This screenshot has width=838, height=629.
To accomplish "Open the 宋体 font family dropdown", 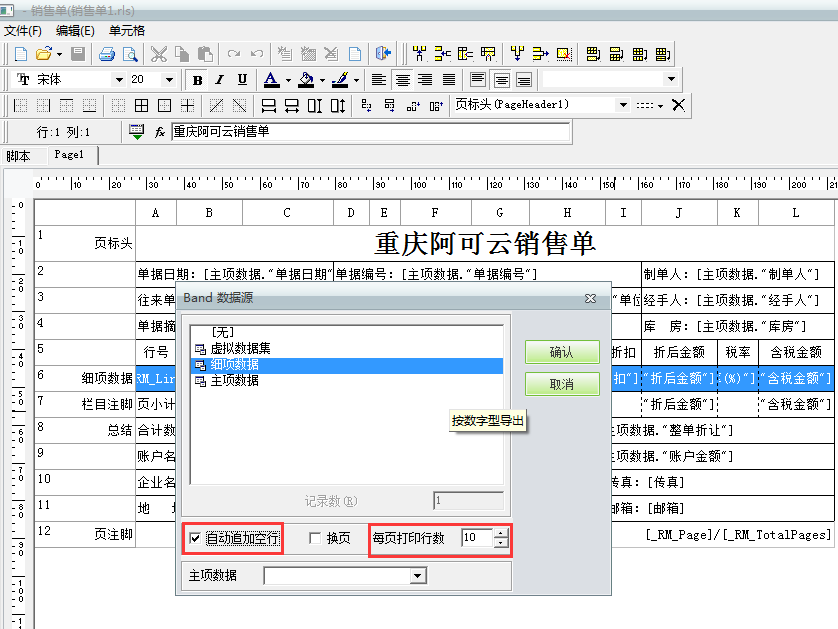I will 118,79.
